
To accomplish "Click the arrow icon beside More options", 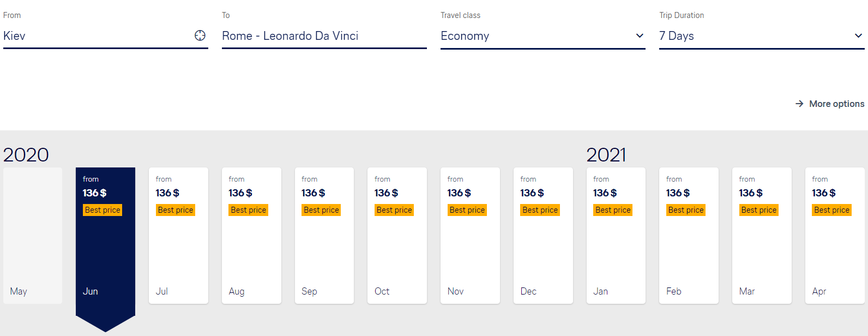I will click(x=799, y=104).
